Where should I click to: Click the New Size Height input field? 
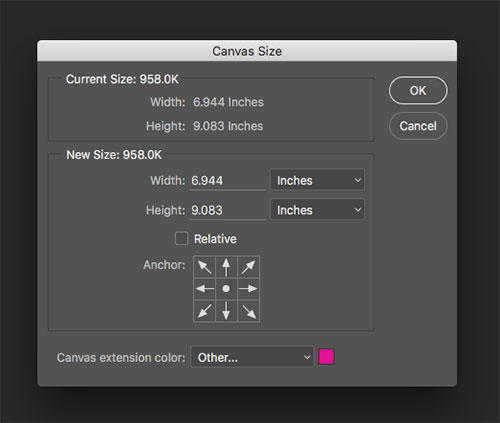coord(227,210)
